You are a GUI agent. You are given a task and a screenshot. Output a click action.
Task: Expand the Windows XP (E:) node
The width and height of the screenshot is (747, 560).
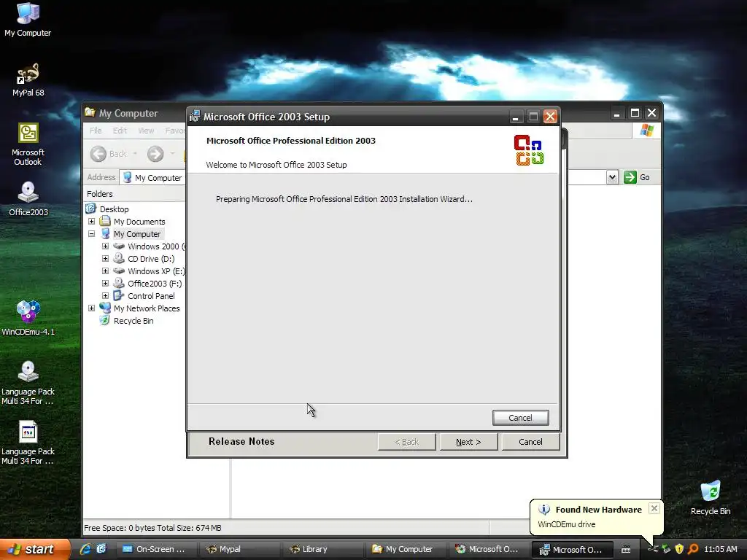tap(105, 271)
